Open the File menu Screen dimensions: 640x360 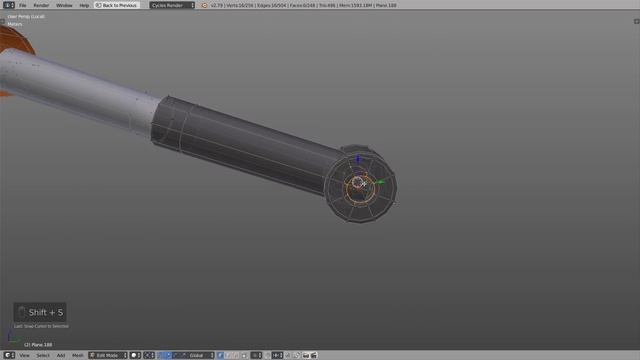(x=22, y=5)
